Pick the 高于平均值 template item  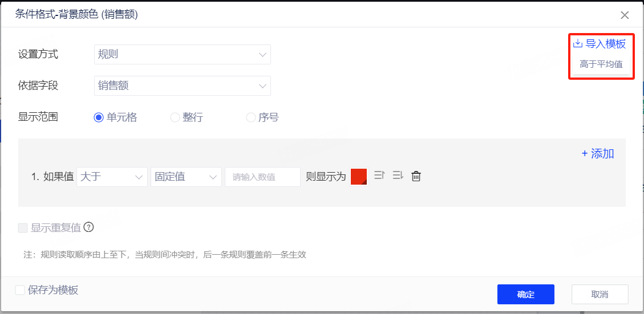[x=601, y=64]
